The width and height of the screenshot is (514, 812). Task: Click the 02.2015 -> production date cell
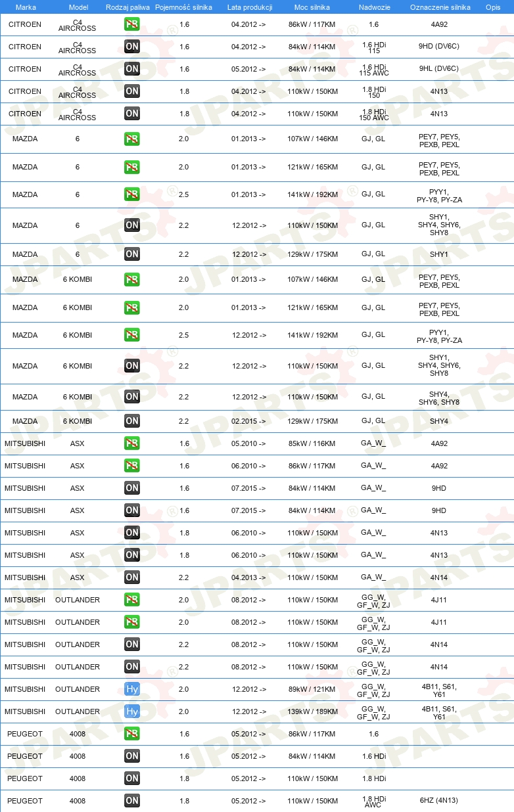[x=248, y=421]
